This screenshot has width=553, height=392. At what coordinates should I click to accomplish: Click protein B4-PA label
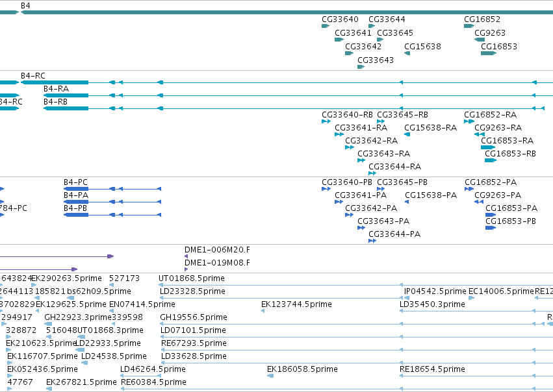pos(76,195)
